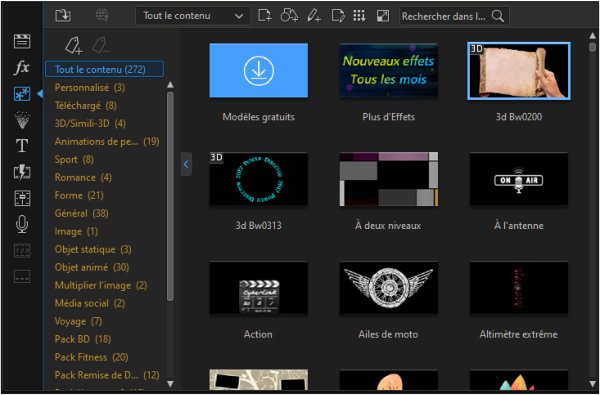Create a new PiP object from image
Viewport: 600px width, 395px height.
coord(264,16)
